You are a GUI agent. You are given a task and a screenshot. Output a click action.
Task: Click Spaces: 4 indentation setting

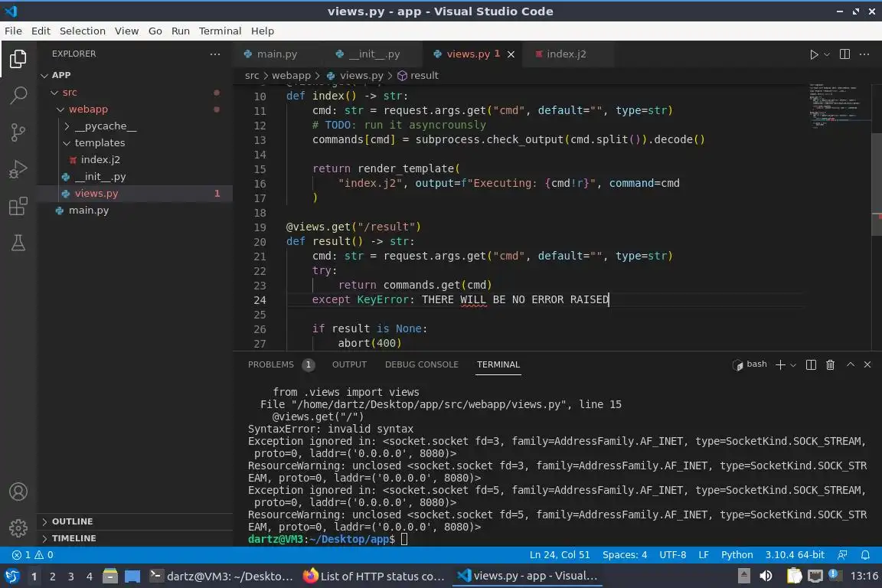click(625, 555)
